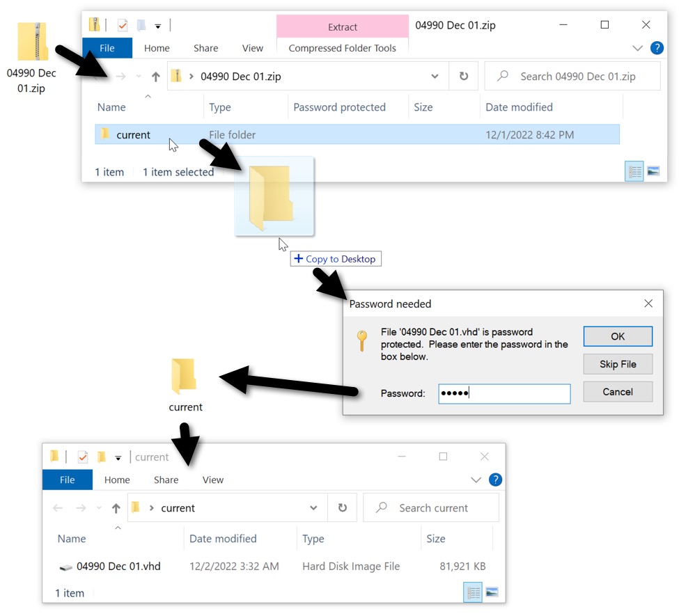Click new folder icon in current window title bar
The width and height of the screenshot is (679, 616).
102,457
